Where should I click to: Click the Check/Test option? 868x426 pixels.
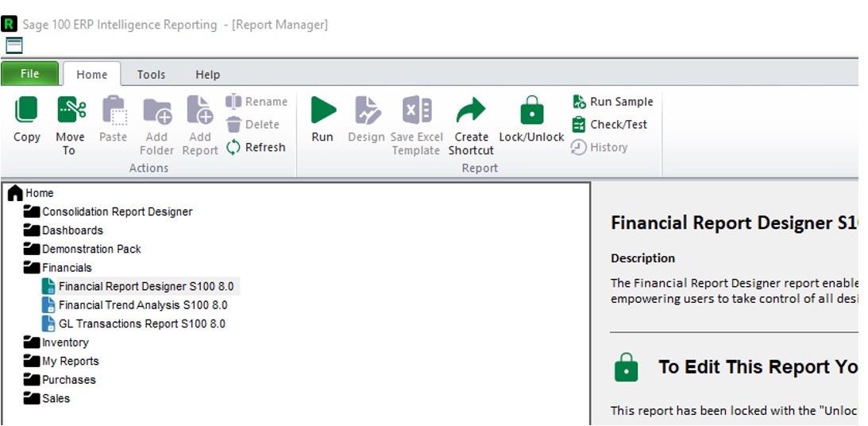tap(609, 124)
